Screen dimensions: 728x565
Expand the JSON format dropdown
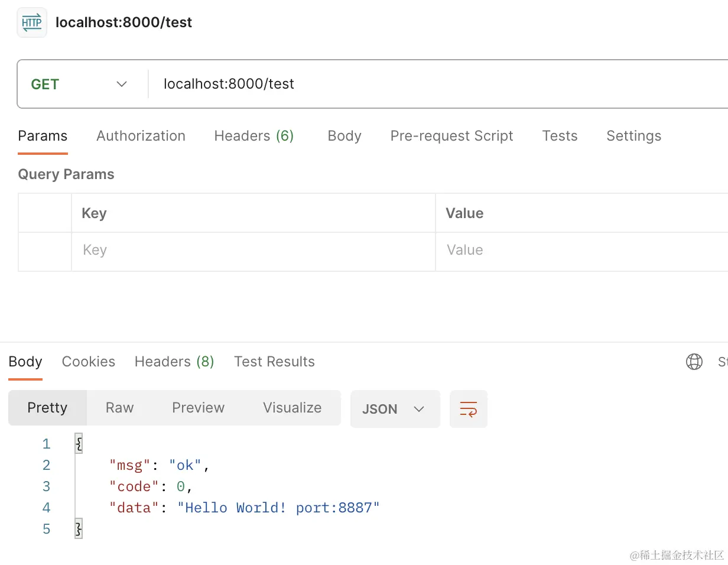(x=395, y=409)
